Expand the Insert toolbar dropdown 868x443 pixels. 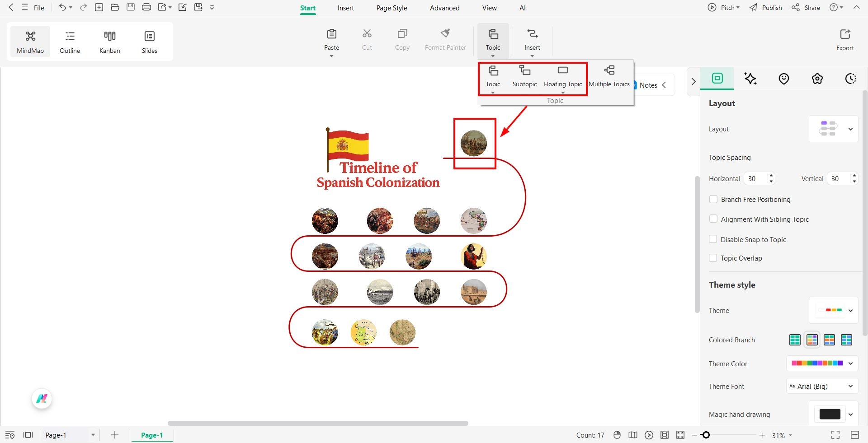tap(532, 56)
